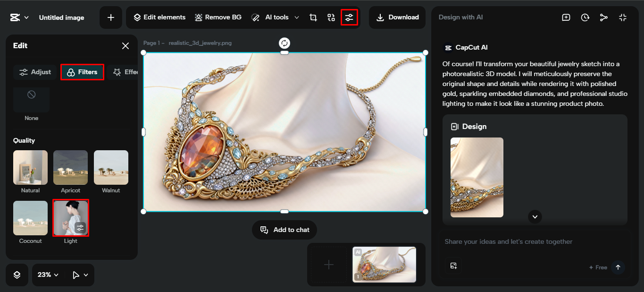Open the adjust sliders icon in toolbar
The width and height of the screenshot is (644, 292).
[349, 17]
